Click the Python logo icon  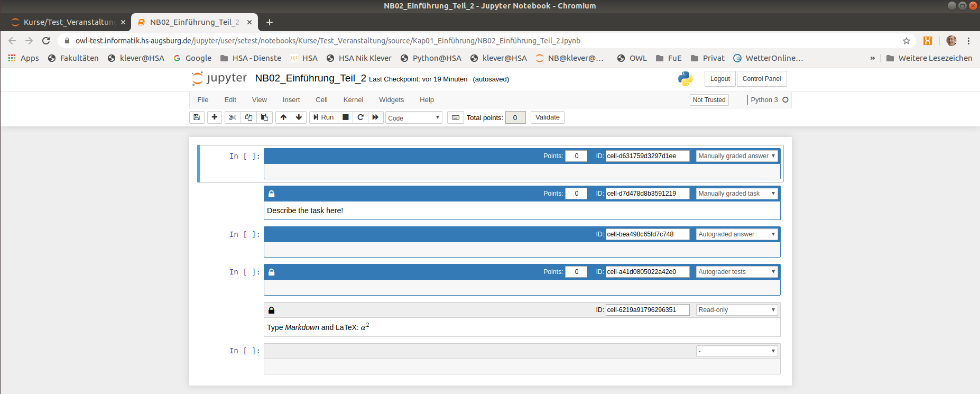click(x=686, y=79)
